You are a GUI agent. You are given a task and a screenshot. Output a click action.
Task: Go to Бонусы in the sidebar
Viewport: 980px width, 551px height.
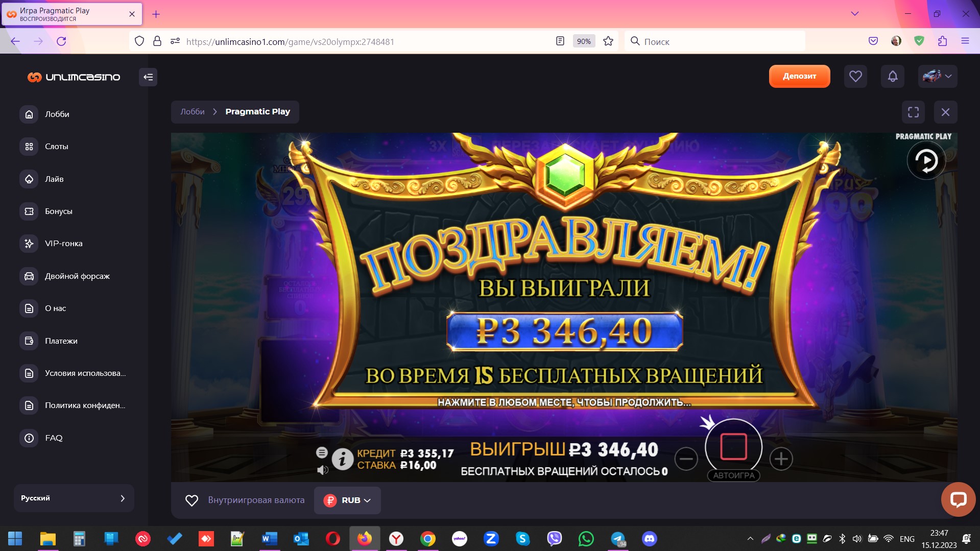pyautogui.click(x=58, y=211)
